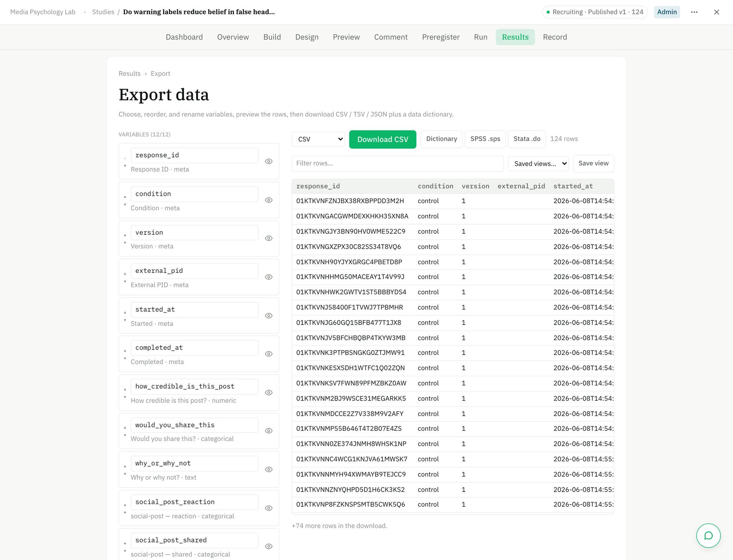The height and width of the screenshot is (560, 733).
Task: Focus the Filter rows input field
Action: point(398,163)
